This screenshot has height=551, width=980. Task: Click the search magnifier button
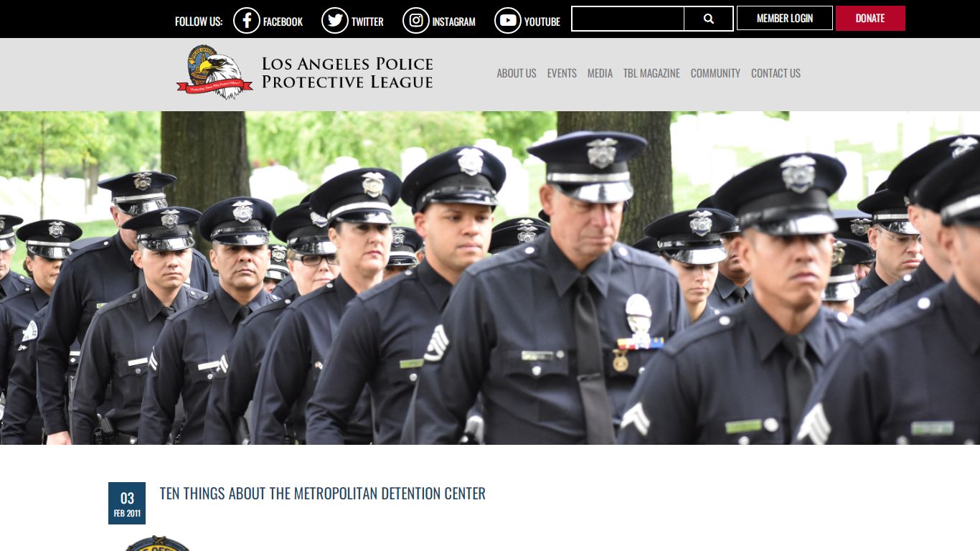[x=708, y=19]
